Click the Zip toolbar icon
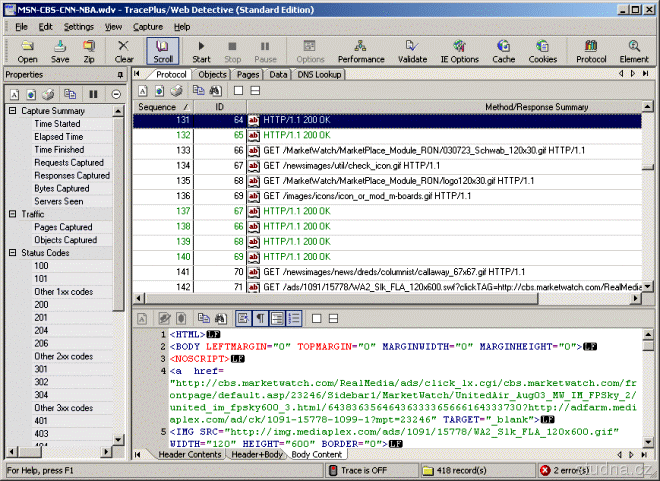The width and height of the screenshot is (660, 481). point(89,51)
